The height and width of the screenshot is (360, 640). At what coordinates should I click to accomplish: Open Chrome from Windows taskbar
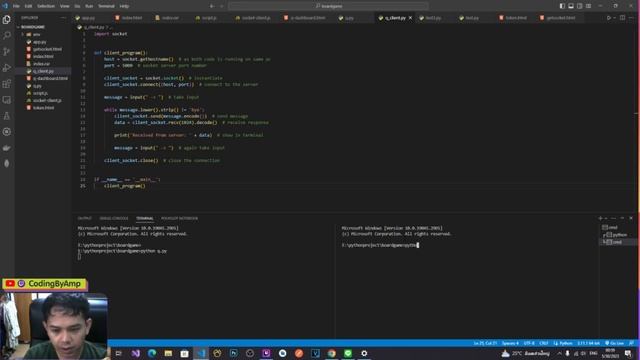point(331,353)
